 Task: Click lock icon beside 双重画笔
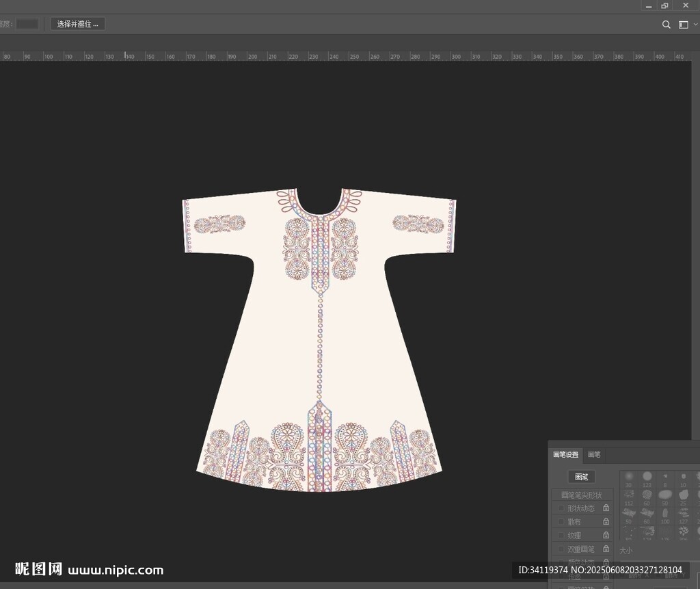point(606,549)
